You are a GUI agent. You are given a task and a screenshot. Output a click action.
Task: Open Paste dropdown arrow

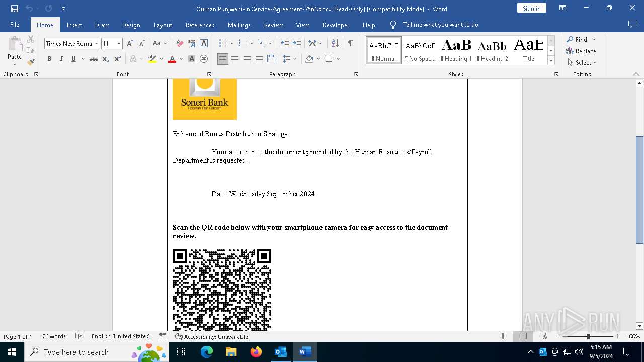pos(15,64)
